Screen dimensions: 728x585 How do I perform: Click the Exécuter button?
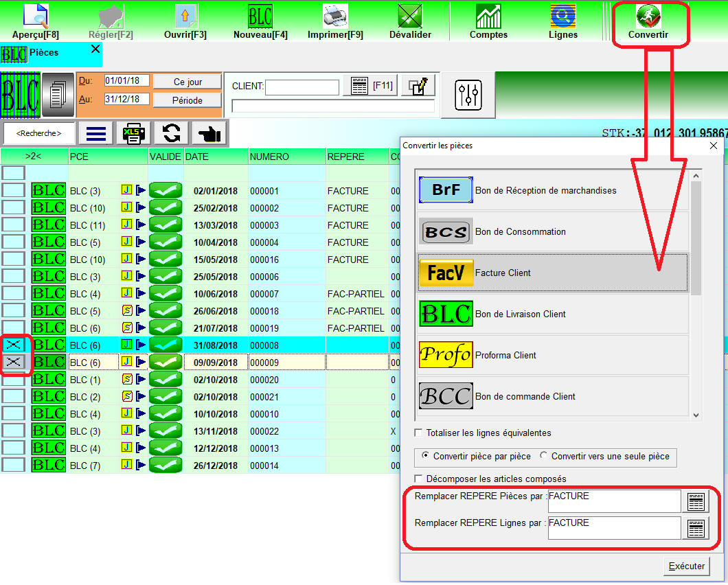pos(686,566)
